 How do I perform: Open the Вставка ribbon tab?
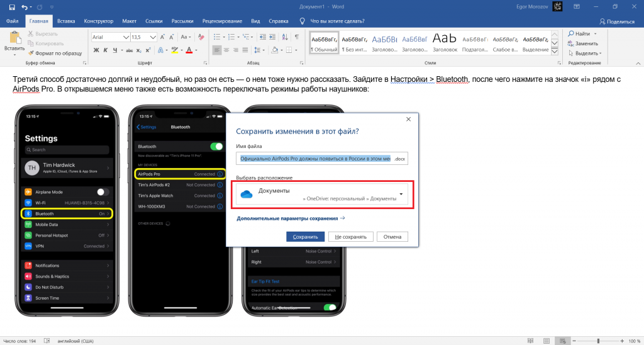[x=66, y=21]
